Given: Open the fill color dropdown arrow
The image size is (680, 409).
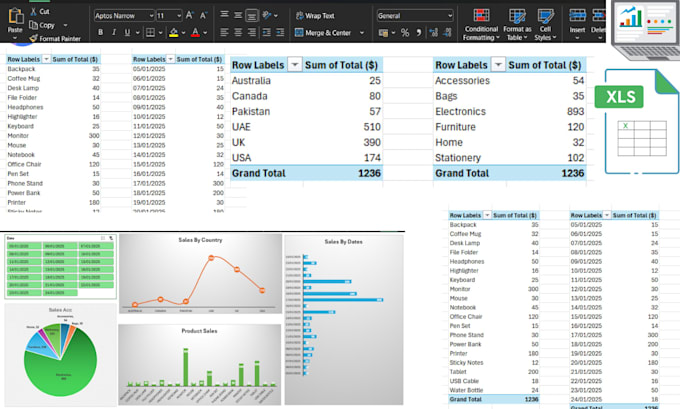Looking at the screenshot, I should tap(183, 33).
